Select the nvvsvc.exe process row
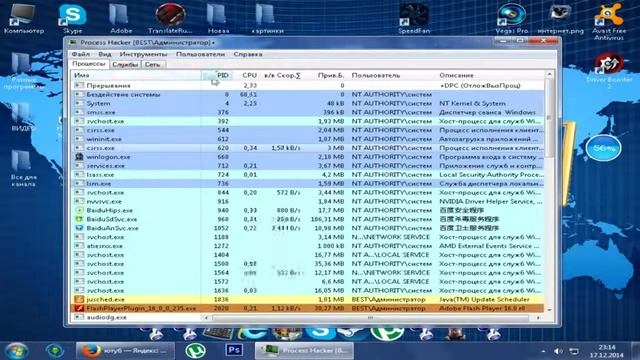The image size is (640, 360). pyautogui.click(x=308, y=201)
